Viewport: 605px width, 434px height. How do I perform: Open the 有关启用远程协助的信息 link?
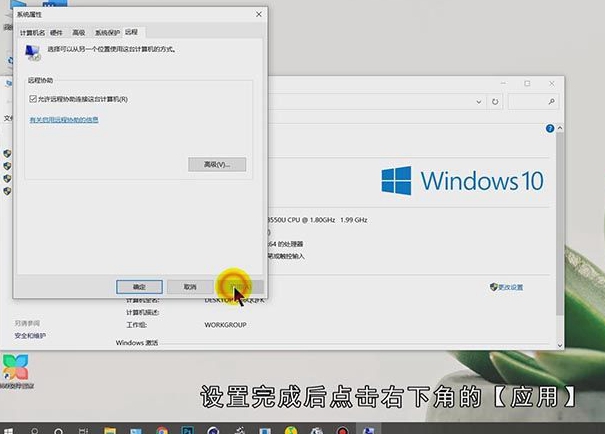point(64,120)
